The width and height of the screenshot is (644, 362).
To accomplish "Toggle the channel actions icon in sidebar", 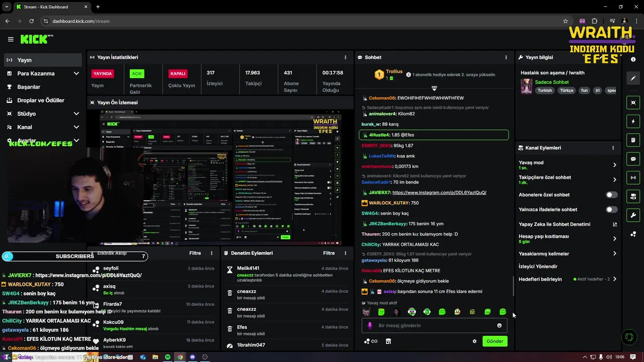I will point(633,196).
